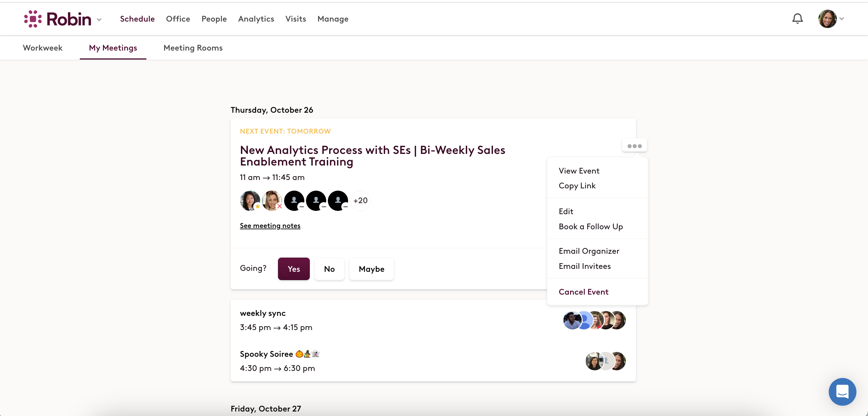Select Copy Link in the event menu
Viewport: 868px width, 416px height.
(x=577, y=186)
